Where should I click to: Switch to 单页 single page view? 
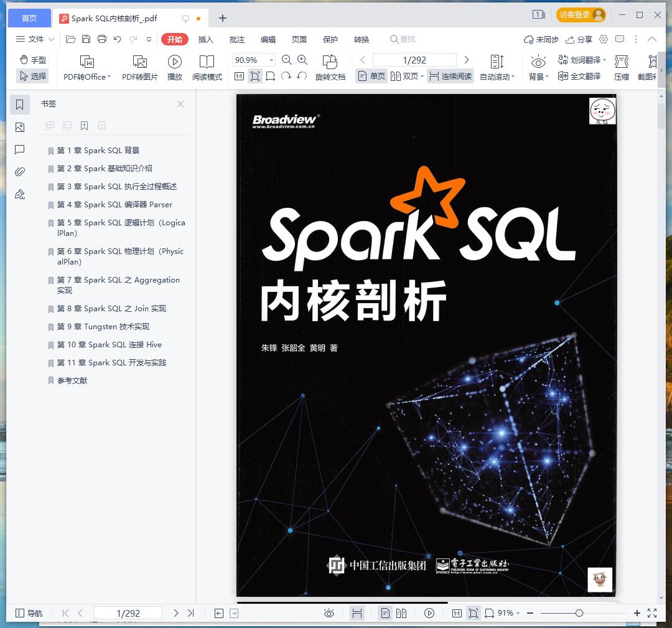[371, 77]
